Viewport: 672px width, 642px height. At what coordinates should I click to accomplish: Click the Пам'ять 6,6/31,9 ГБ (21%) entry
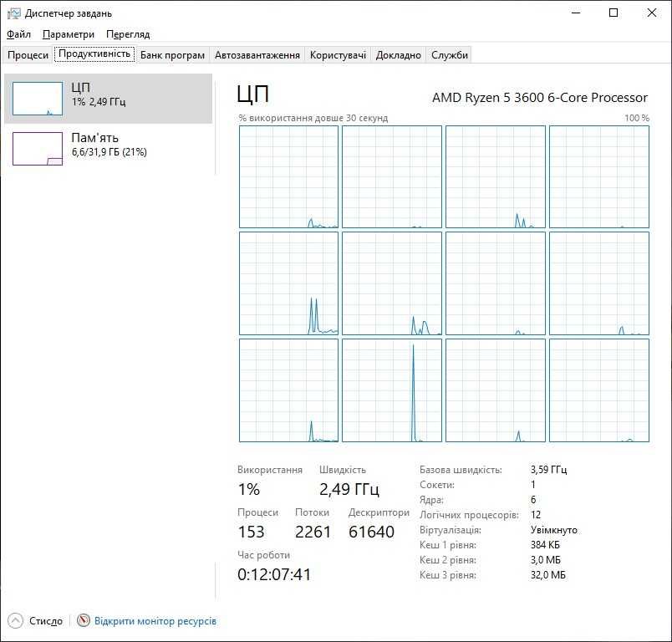[108, 149]
